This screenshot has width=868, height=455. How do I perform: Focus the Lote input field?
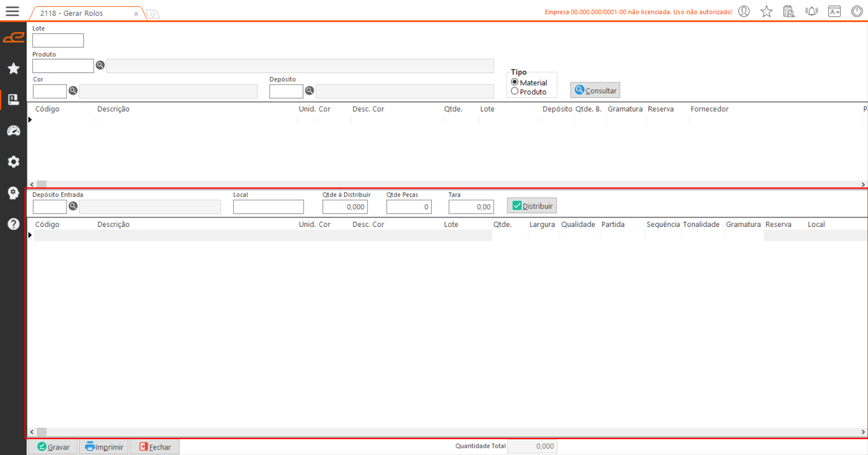58,40
